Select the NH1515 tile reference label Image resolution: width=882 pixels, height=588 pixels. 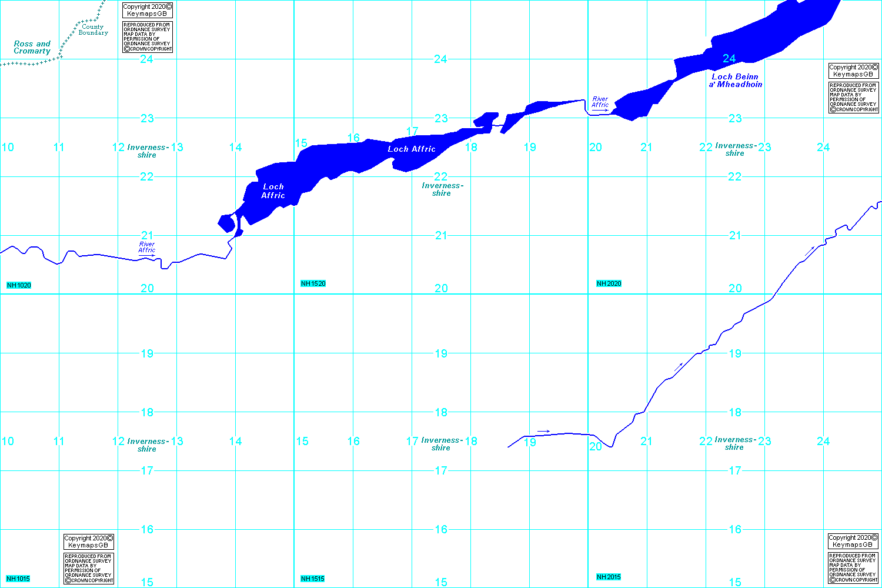312,579
